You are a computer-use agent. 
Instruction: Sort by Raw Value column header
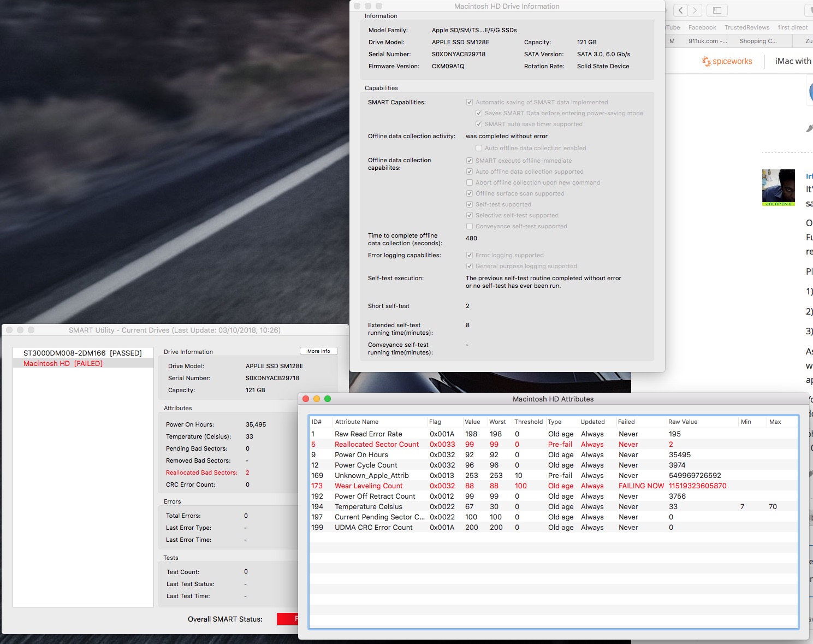click(702, 422)
